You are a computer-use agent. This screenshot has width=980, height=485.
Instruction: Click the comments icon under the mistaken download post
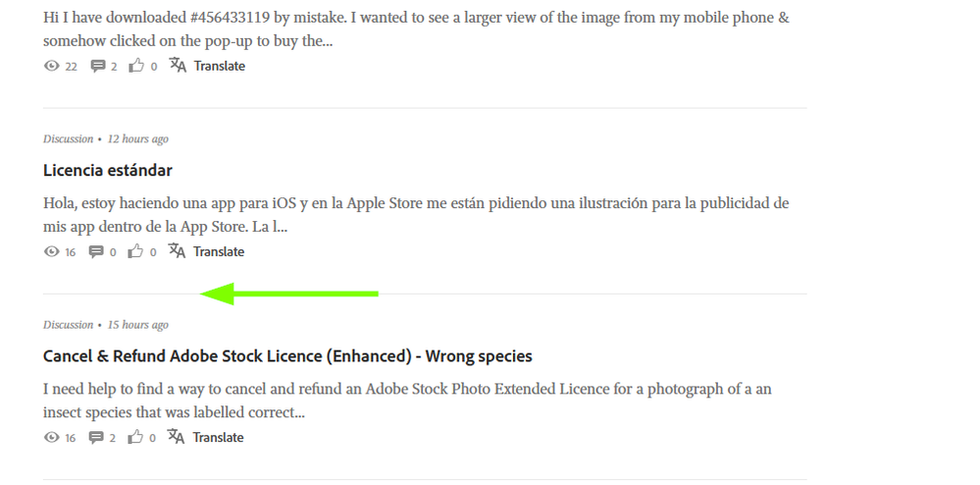(x=98, y=67)
